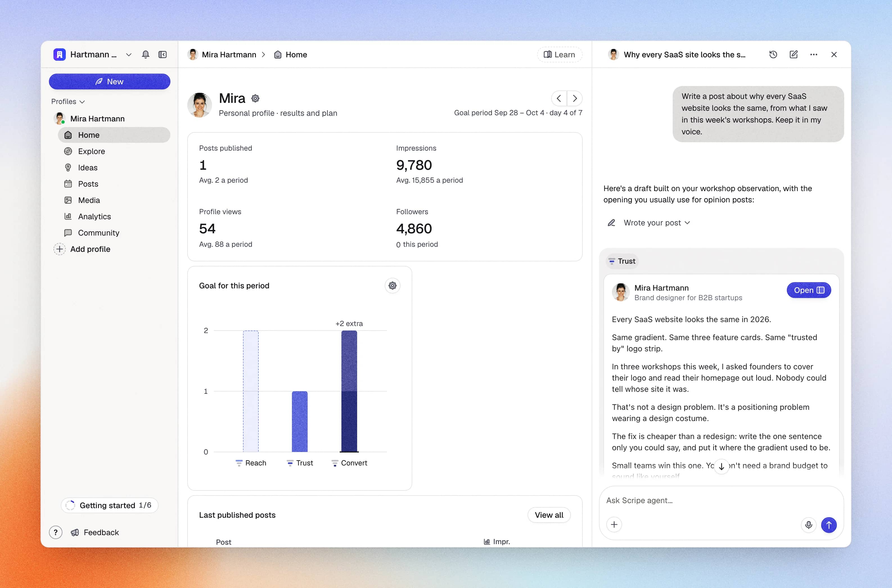Open goal settings gear in Goal card
The image size is (892, 588).
(392, 286)
